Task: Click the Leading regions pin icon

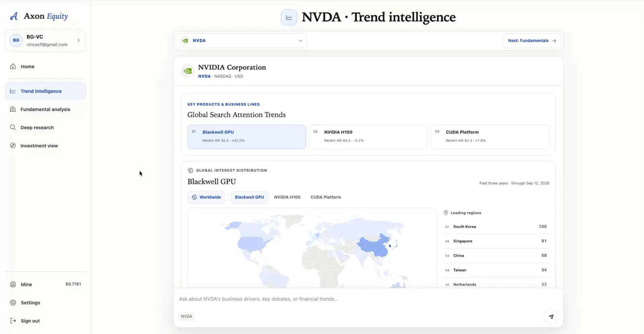Action: point(446,213)
